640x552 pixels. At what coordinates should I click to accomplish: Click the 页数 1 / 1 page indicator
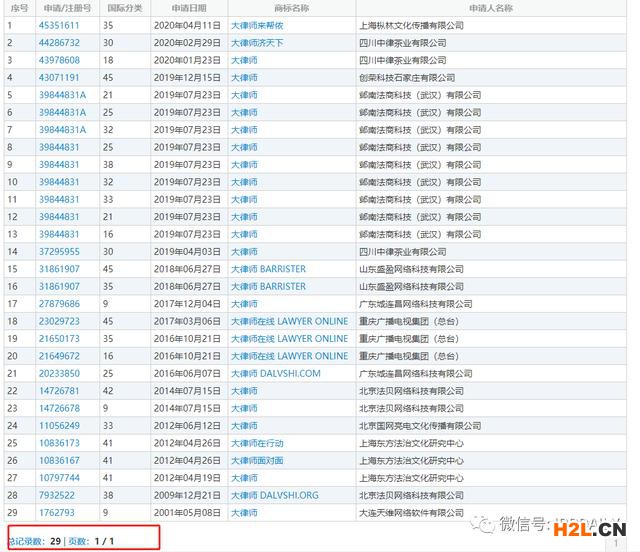pyautogui.click(x=91, y=541)
